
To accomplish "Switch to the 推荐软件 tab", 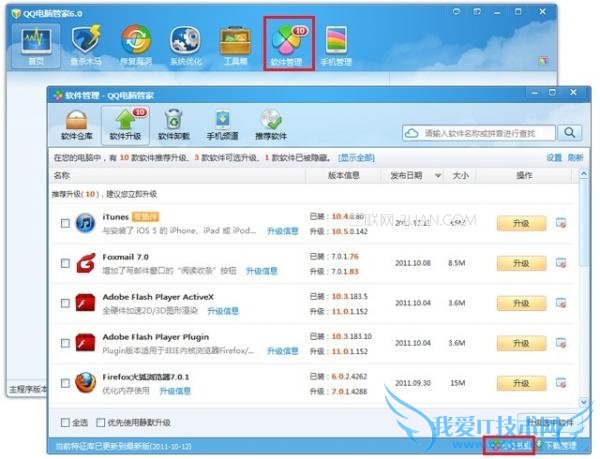I will click(271, 125).
